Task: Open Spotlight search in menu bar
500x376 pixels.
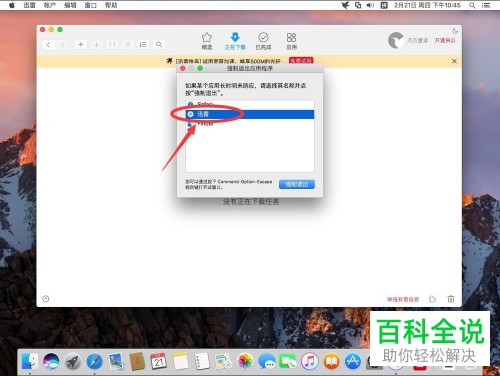Action: pos(472,5)
